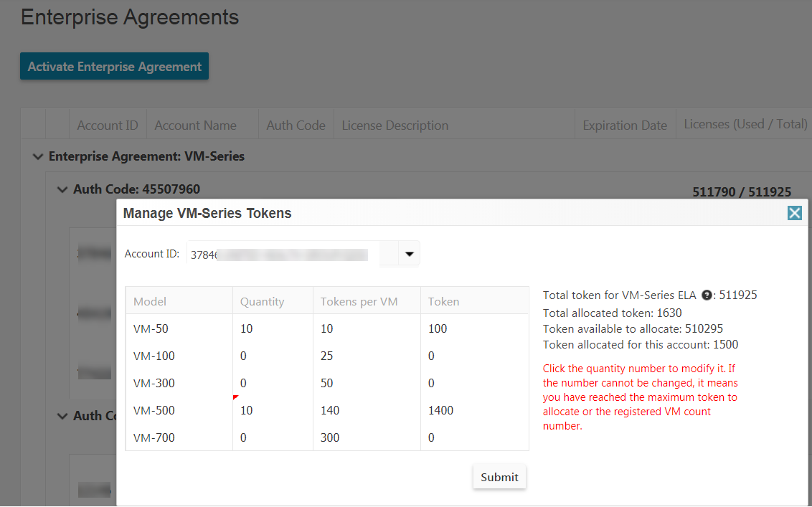This screenshot has width=812, height=507.
Task: Click the help icon next to VM-Series ELA
Action: (x=707, y=295)
